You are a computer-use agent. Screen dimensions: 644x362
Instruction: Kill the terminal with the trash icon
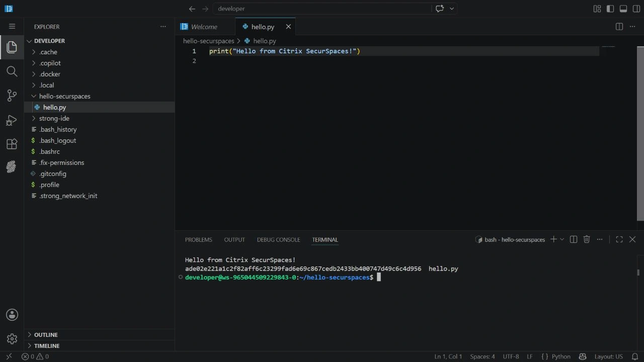pyautogui.click(x=587, y=239)
